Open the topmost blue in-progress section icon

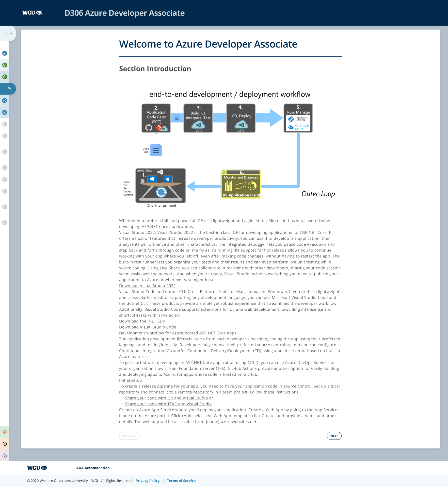pyautogui.click(x=5, y=53)
